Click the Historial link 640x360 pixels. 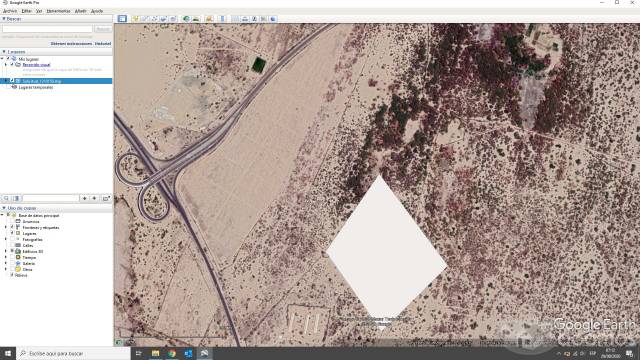(x=103, y=44)
